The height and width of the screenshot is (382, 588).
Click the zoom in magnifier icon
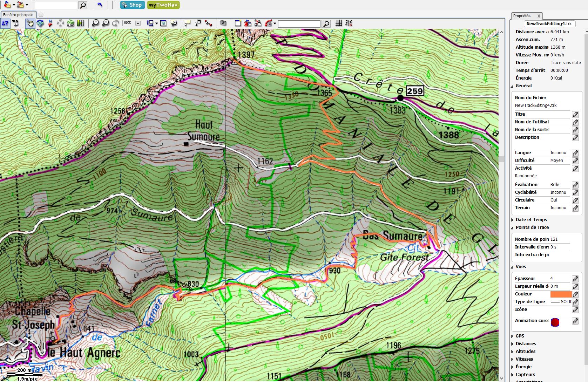pyautogui.click(x=106, y=23)
